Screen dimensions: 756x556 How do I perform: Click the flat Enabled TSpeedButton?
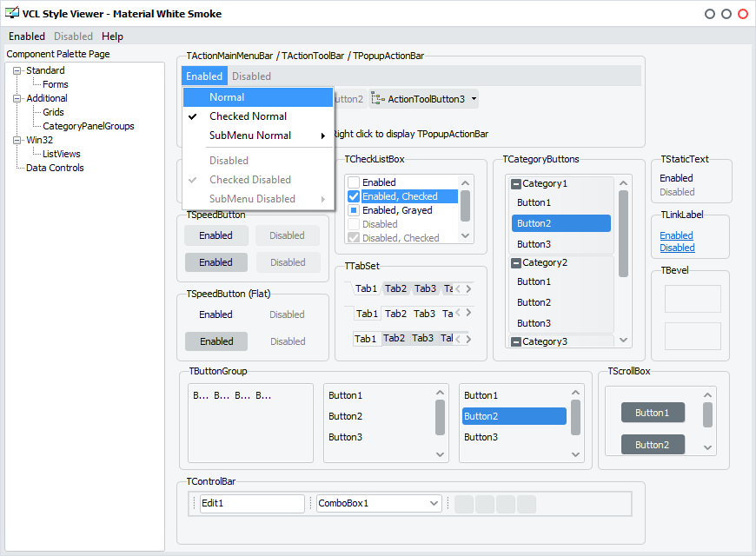[216, 314]
